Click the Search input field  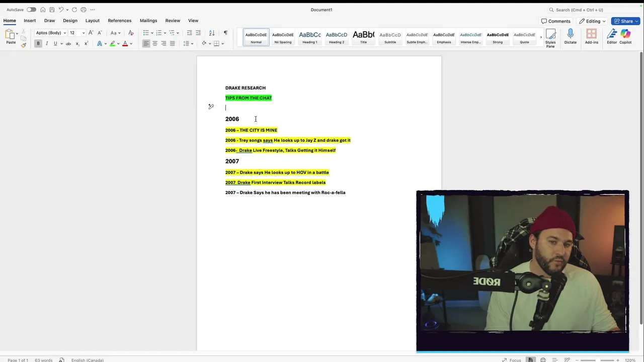pos(593,10)
